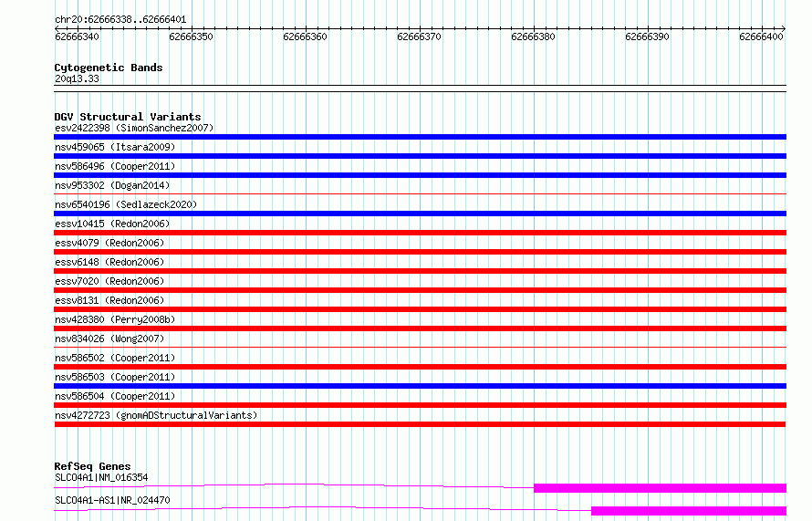Image resolution: width=812 pixels, height=521 pixels.
Task: Open the essv10415 (Redon2006) label
Action: (112, 224)
